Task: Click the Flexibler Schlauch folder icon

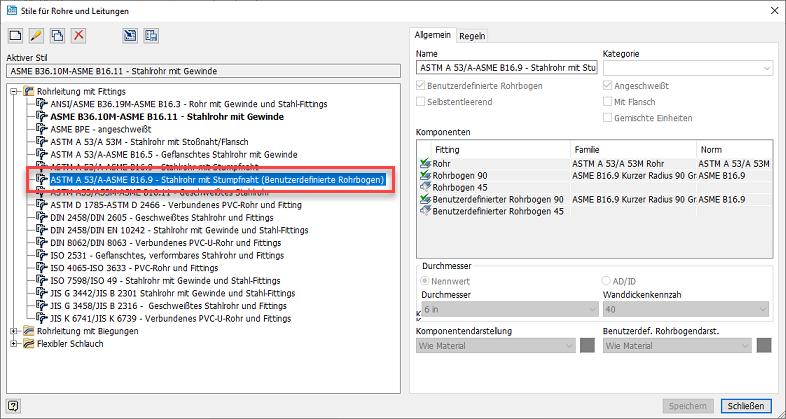Action: tap(29, 344)
